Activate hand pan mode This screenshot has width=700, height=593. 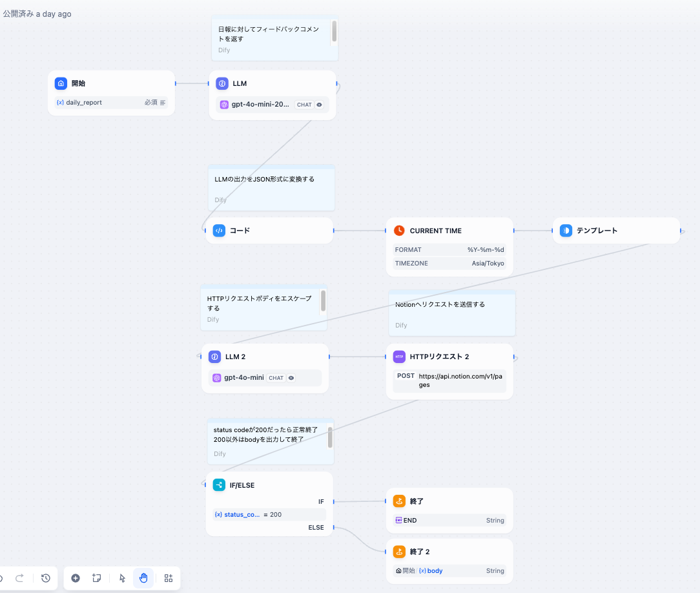tap(143, 578)
